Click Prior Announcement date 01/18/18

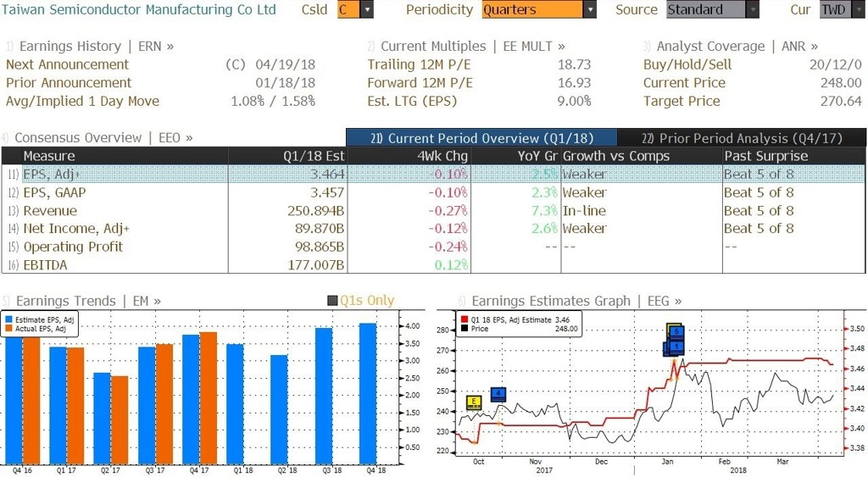pos(285,83)
